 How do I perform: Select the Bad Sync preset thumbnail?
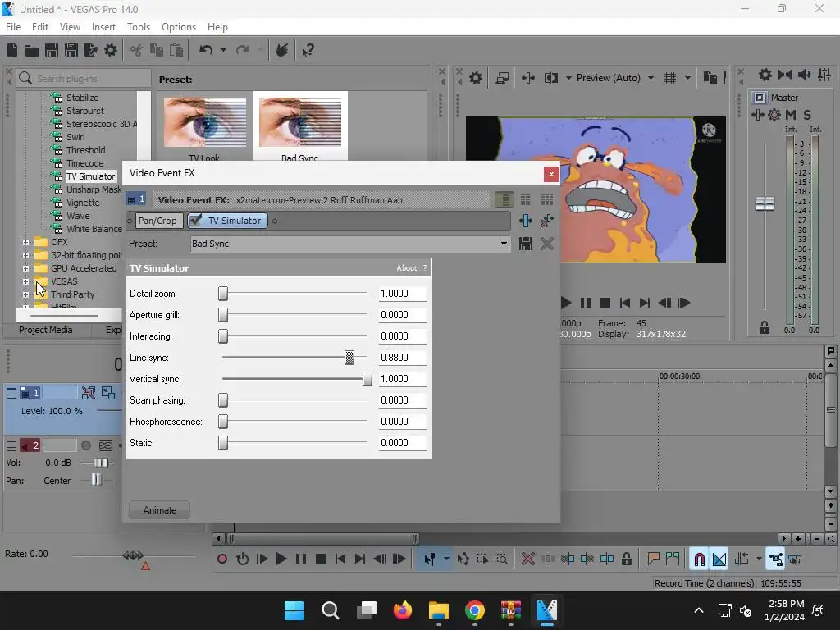click(x=300, y=126)
